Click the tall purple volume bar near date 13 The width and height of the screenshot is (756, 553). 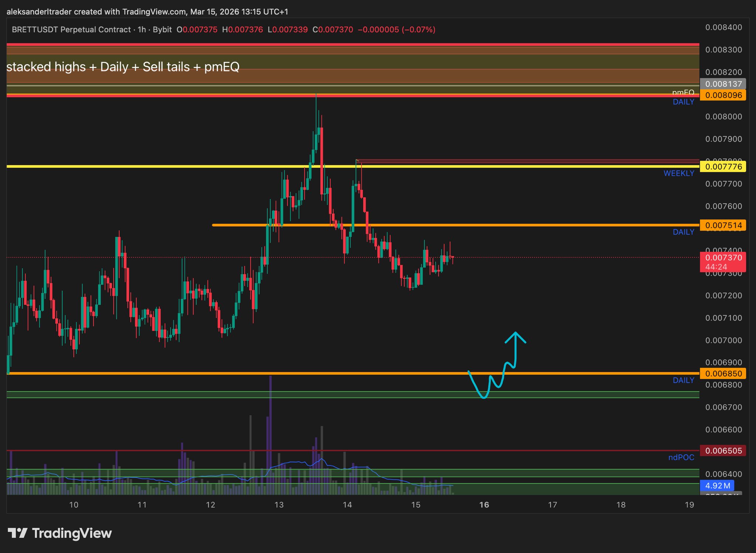(x=271, y=425)
